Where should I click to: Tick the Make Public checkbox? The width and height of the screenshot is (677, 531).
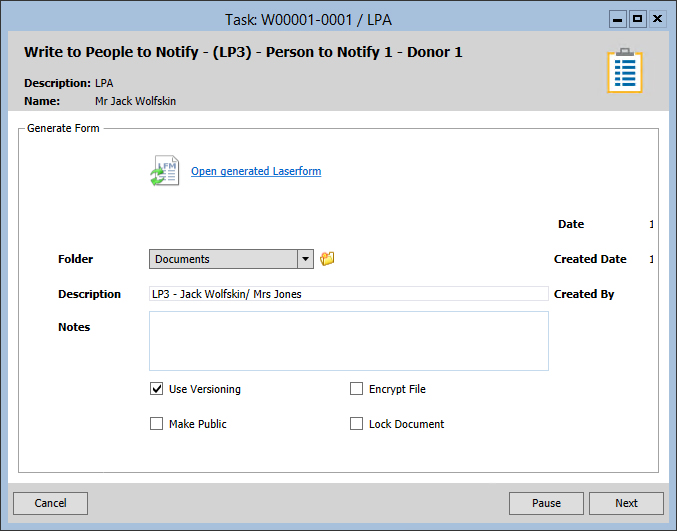click(x=157, y=424)
